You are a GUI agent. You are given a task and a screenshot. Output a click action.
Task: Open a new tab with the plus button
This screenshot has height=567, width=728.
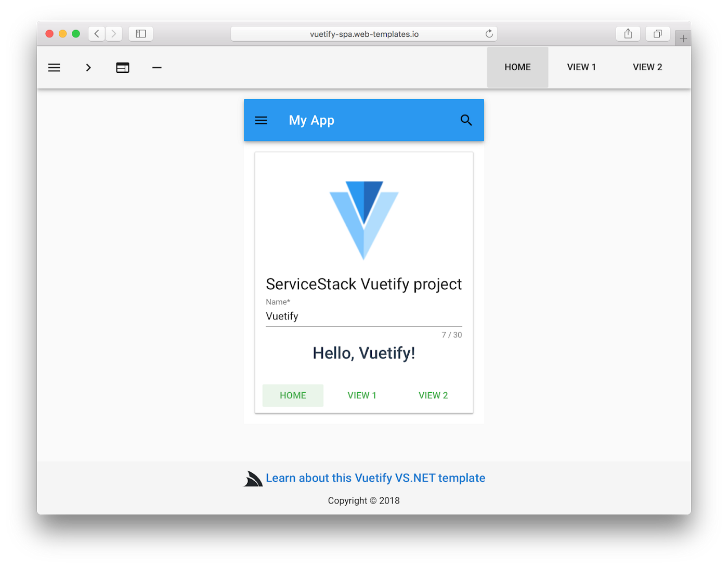[x=683, y=37]
